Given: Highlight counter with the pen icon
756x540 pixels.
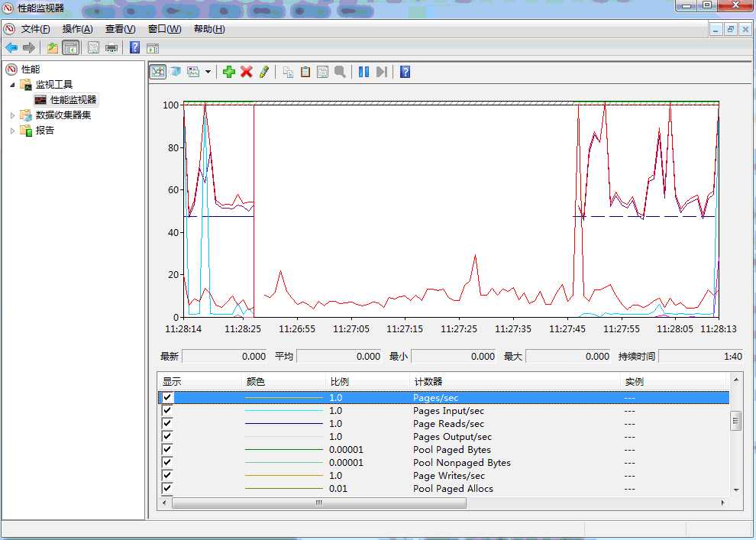Looking at the screenshot, I should click(263, 73).
